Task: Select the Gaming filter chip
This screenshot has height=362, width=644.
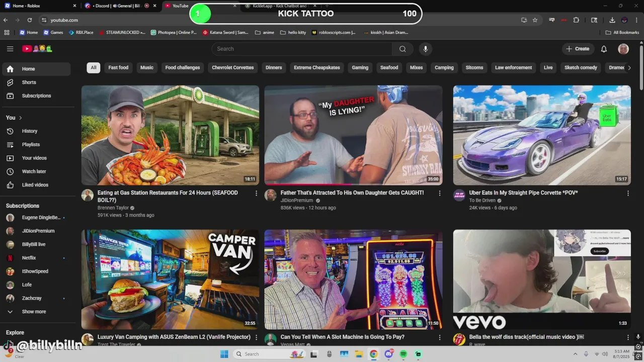Action: [x=360, y=67]
